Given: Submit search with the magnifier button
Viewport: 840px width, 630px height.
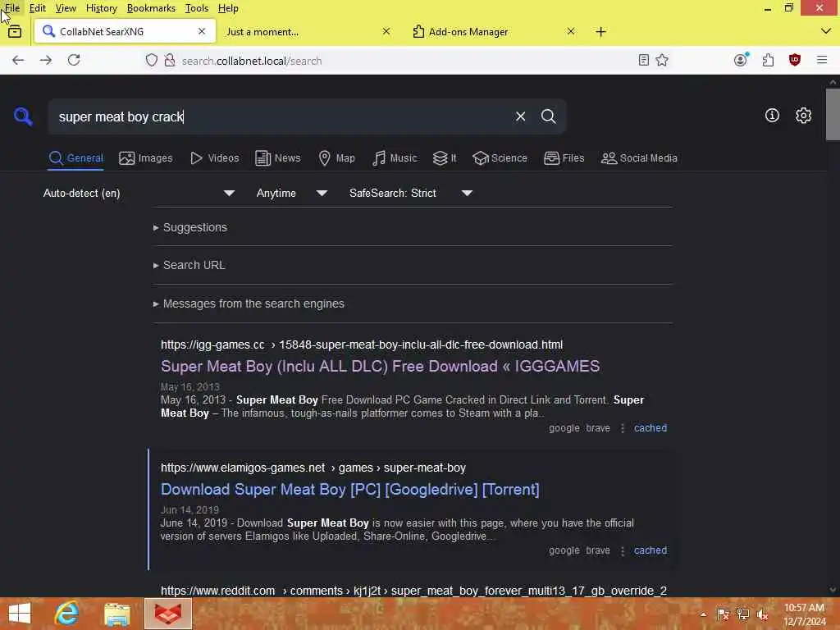Looking at the screenshot, I should point(548,116).
